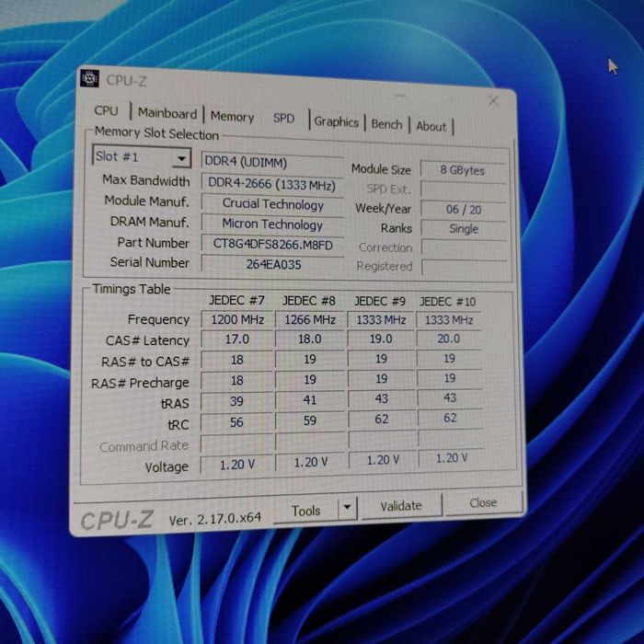Click the Micron Technology DRAM field
The height and width of the screenshot is (644, 644).
tap(272, 224)
